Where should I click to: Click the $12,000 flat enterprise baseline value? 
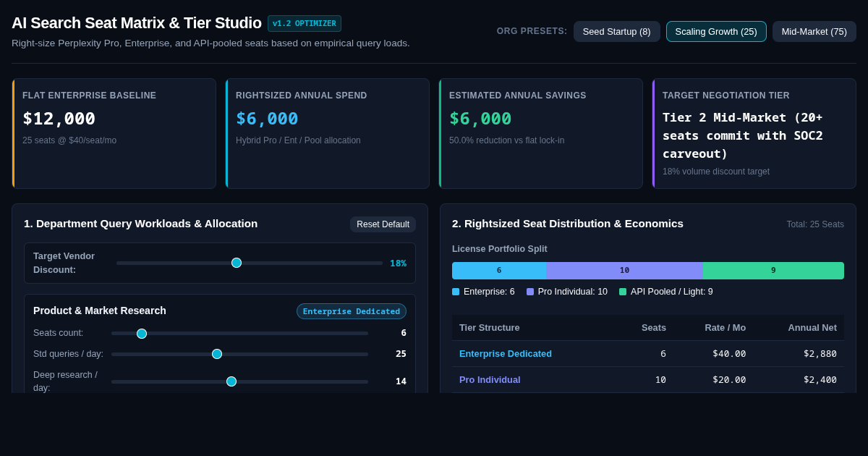[x=59, y=119]
